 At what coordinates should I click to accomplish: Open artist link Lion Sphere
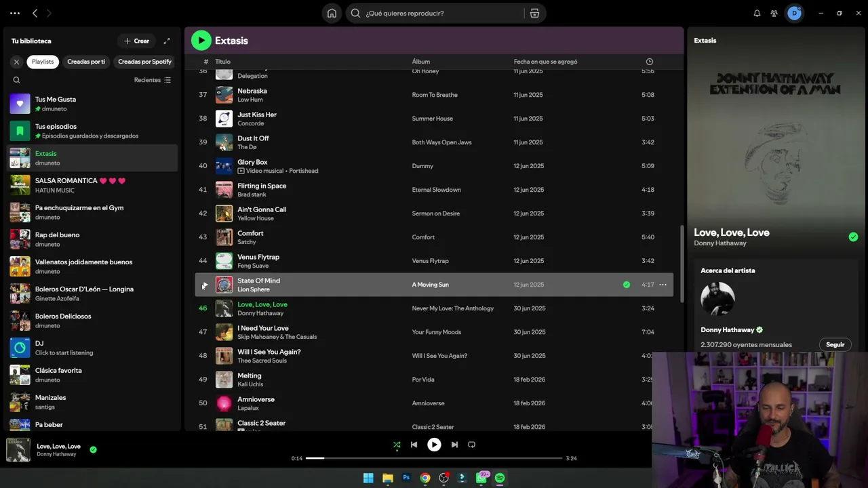pyautogui.click(x=254, y=289)
